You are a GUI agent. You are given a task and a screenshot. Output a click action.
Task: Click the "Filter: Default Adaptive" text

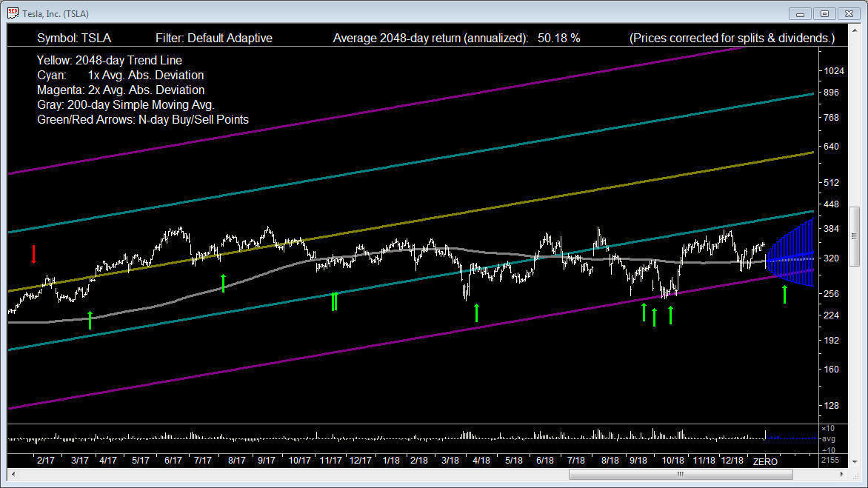[x=214, y=39]
